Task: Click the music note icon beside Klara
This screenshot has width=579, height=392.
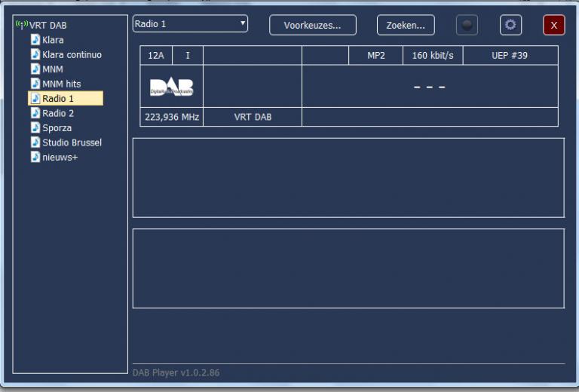Action: pos(35,40)
